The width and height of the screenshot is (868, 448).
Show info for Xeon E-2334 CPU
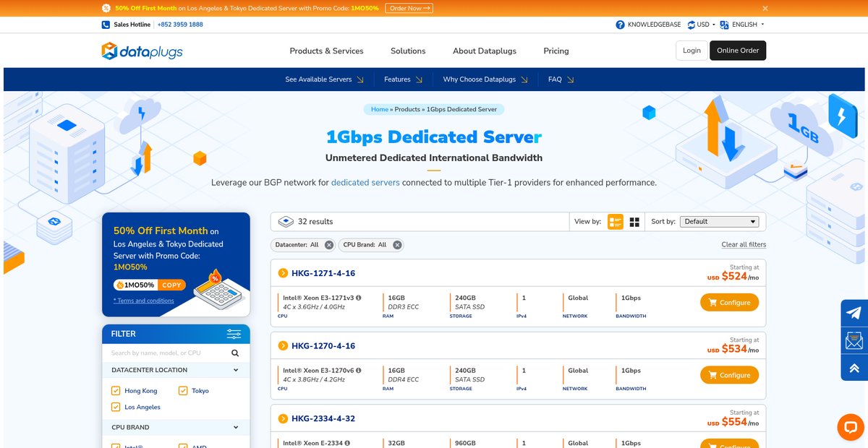tap(347, 443)
